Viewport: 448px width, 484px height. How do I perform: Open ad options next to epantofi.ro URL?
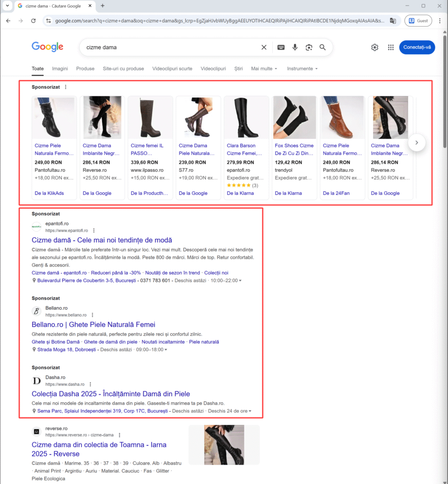point(94,231)
